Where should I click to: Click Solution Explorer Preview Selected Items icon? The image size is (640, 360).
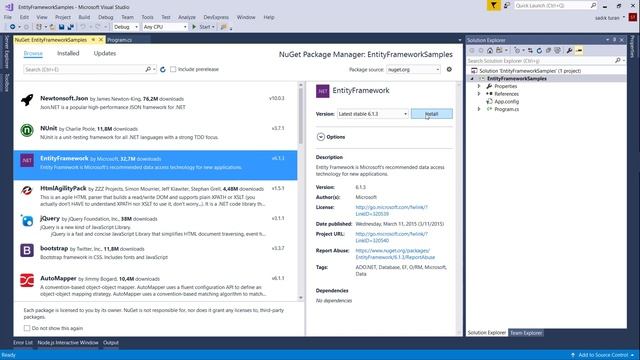tap(579, 51)
